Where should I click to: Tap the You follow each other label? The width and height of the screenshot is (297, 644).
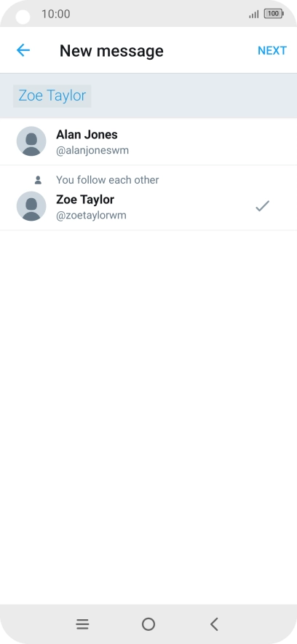pos(108,180)
